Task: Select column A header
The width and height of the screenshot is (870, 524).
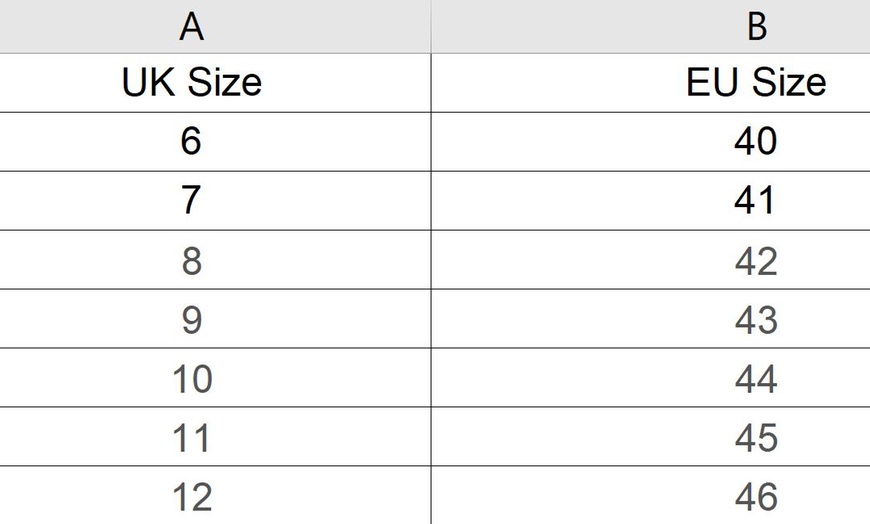Action: coord(191,27)
